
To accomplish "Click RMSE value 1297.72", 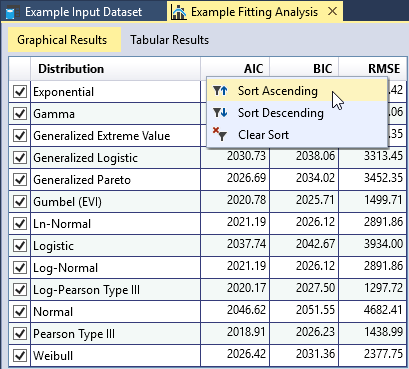I will pos(383,288).
